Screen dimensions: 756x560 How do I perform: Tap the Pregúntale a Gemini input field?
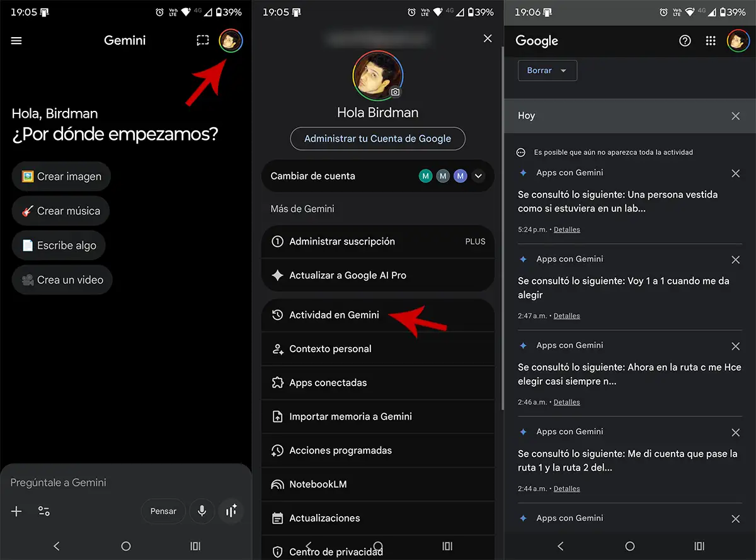[x=94, y=483]
